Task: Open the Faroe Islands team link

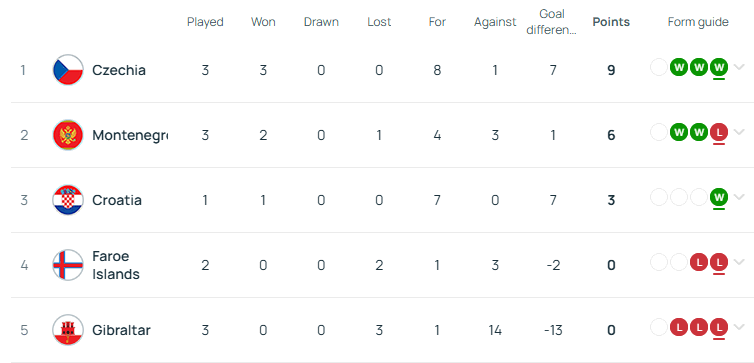Action: coord(116,265)
